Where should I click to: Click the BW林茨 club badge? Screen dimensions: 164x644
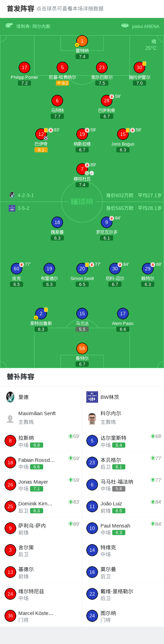coord(92,397)
